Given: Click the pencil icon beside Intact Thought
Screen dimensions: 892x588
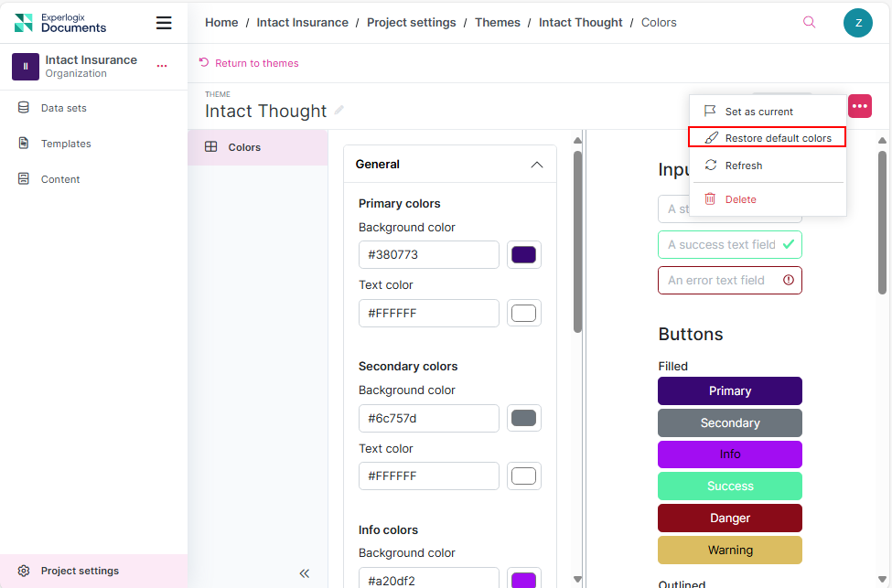Looking at the screenshot, I should [x=339, y=111].
